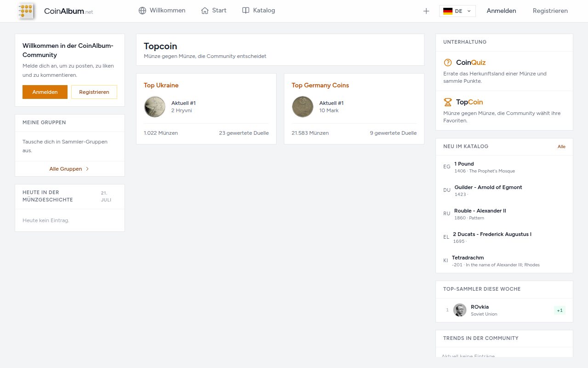
Task: Click the 23 gewertete Duelle text
Action: [244, 133]
